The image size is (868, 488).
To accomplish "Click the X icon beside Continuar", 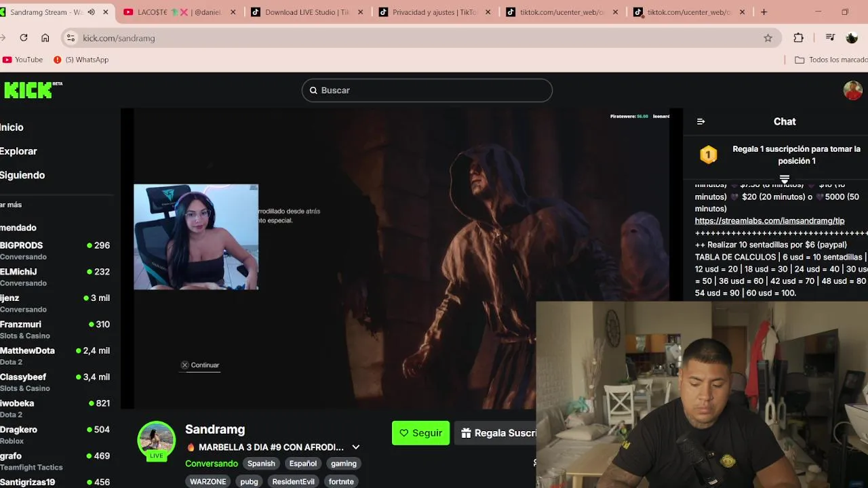I will [x=184, y=365].
